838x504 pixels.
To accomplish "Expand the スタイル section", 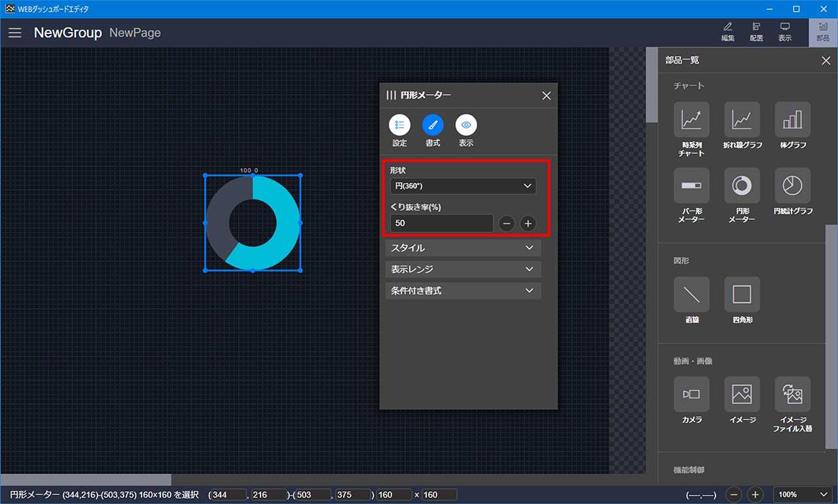I will click(463, 248).
